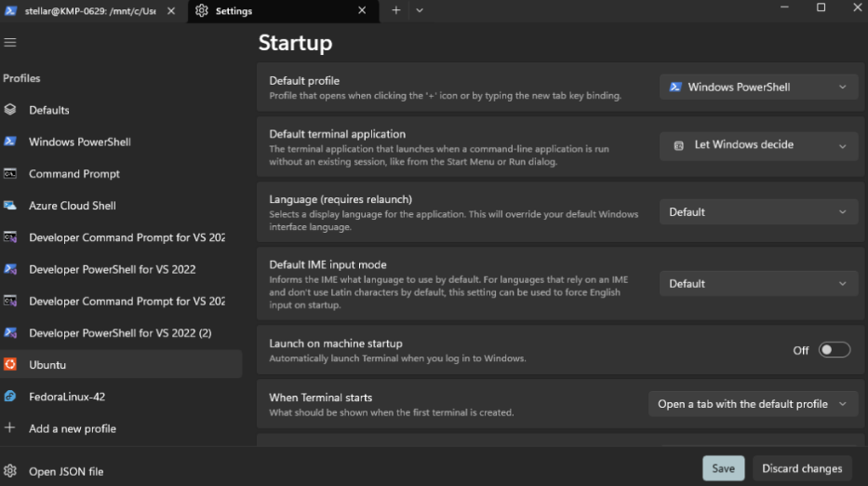Click the PowerShell icon on the stellar tab

pos(10,10)
